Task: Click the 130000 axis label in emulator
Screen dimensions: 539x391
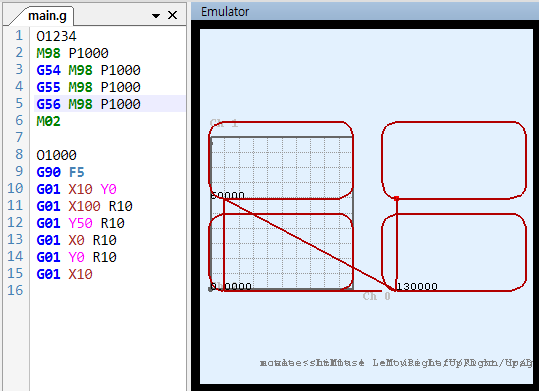Action: click(x=417, y=286)
